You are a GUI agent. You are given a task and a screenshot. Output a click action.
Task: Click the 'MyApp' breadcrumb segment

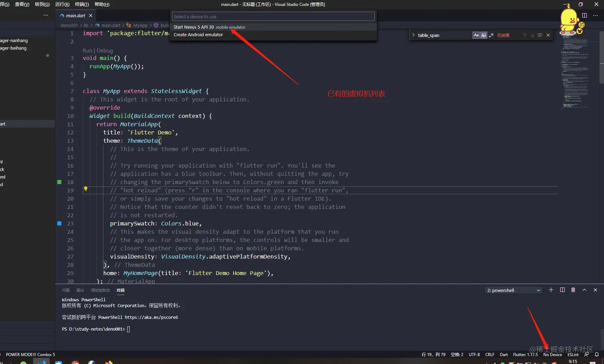(140, 25)
